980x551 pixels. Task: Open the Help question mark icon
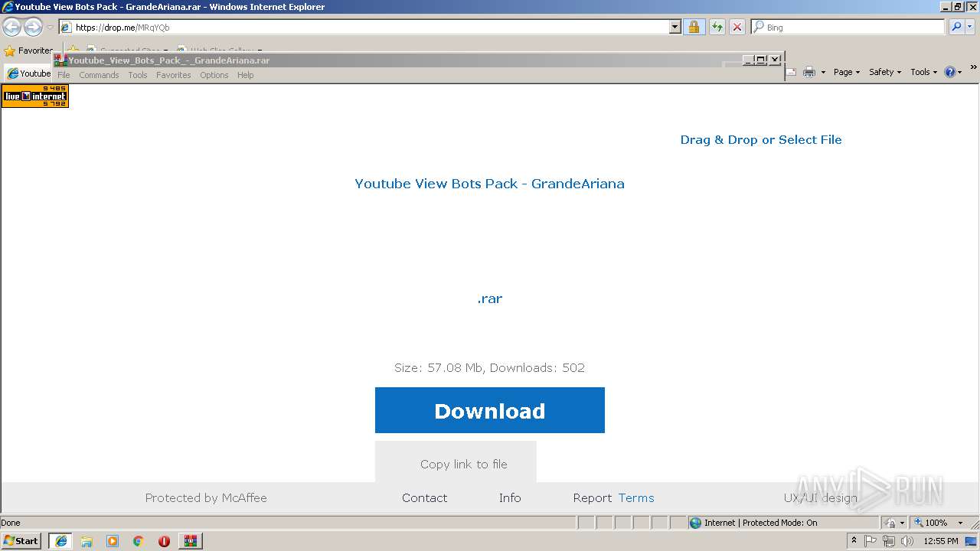(950, 72)
